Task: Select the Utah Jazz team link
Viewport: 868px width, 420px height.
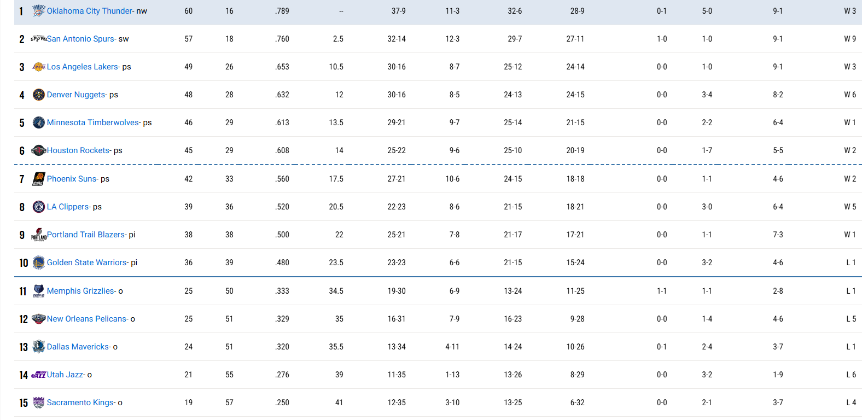Action: [65, 375]
